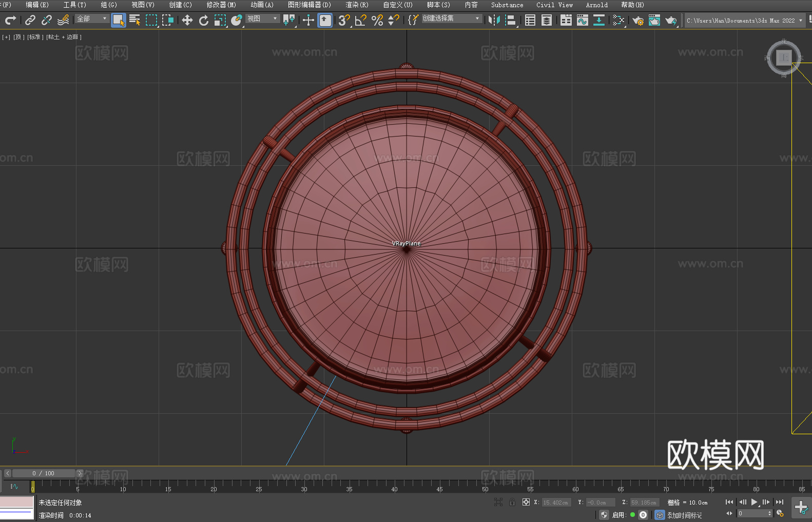Open Select by Name list
The image size is (812, 522).
pos(135,20)
